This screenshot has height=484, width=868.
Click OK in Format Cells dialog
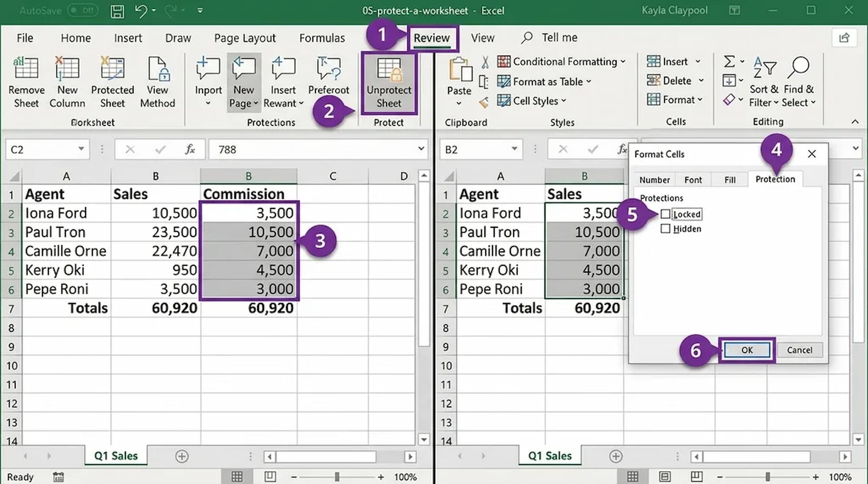pos(747,350)
